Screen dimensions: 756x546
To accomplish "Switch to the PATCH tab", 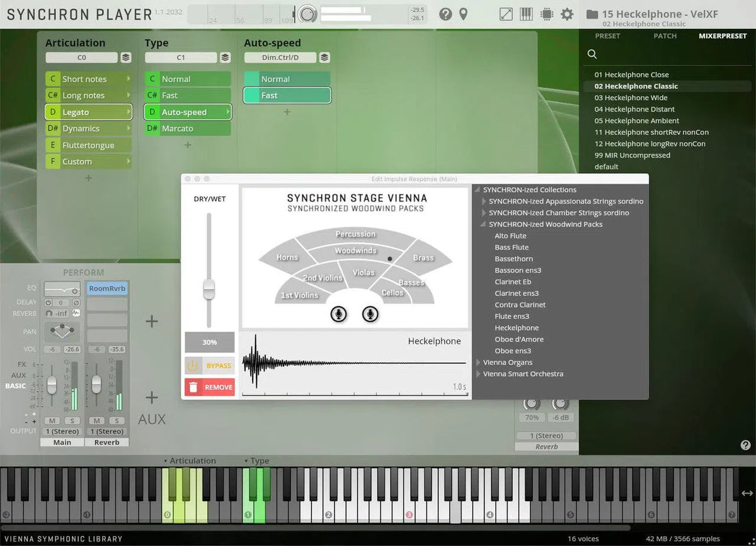I will pos(665,36).
